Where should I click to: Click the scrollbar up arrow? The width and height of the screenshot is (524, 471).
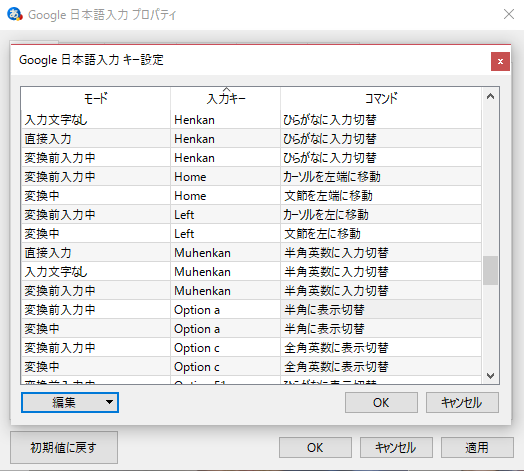pos(490,97)
